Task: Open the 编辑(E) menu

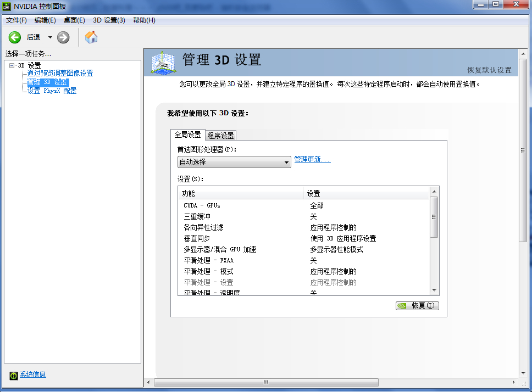Action: point(45,20)
